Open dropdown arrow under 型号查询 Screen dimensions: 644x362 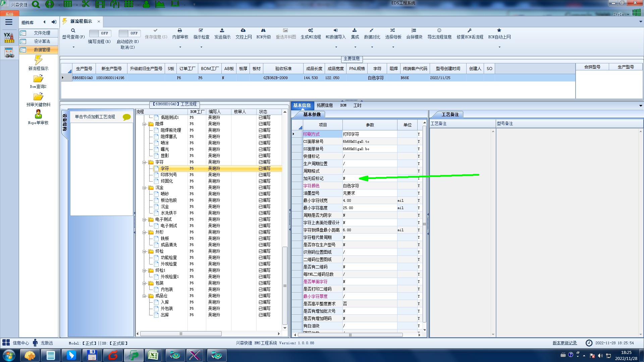click(73, 47)
